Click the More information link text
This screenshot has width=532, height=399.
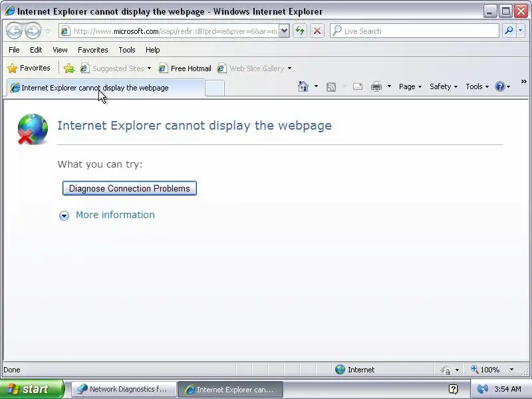[x=115, y=215]
